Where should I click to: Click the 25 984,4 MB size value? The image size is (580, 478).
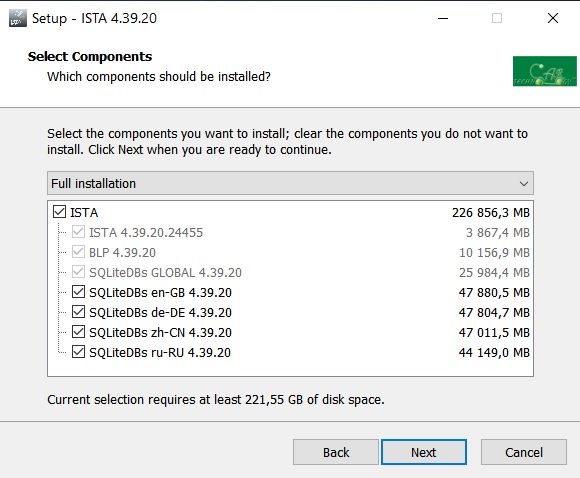[495, 273]
